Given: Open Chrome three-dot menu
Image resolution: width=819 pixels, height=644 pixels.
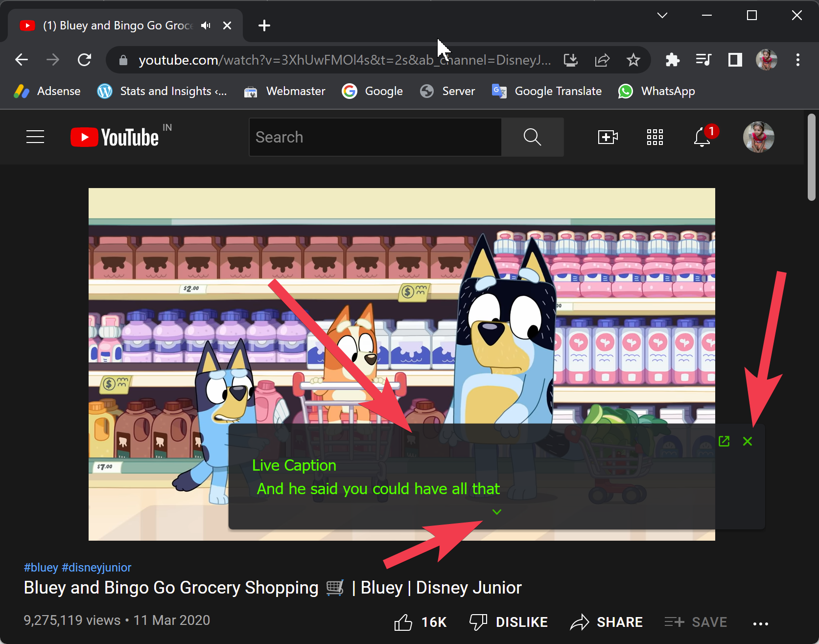Looking at the screenshot, I should point(798,60).
